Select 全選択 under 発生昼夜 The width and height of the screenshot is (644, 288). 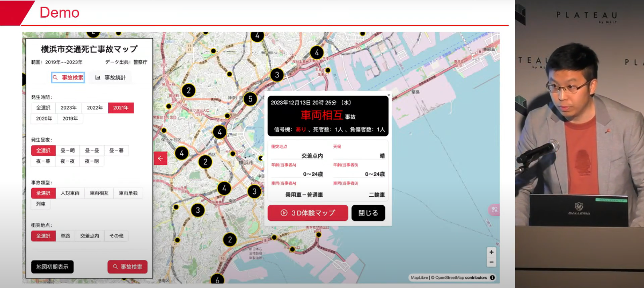click(x=43, y=150)
